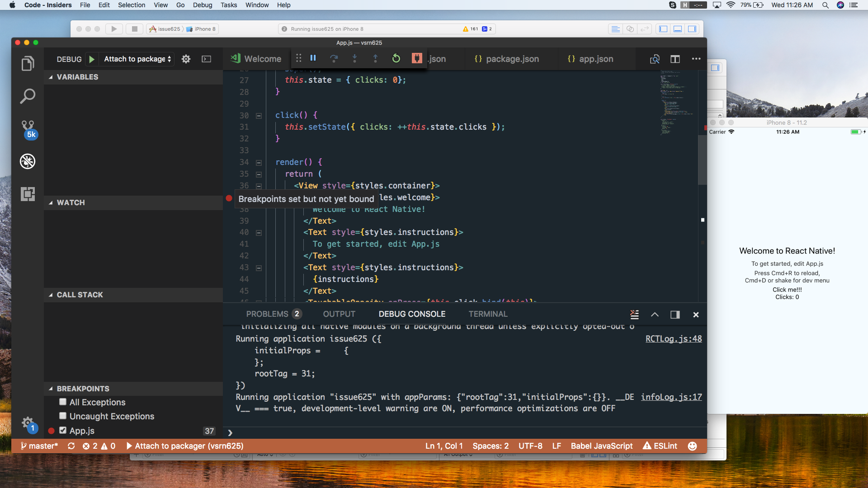Fold the render() method at line 34
Viewport: 868px width, 488px height.
point(259,163)
